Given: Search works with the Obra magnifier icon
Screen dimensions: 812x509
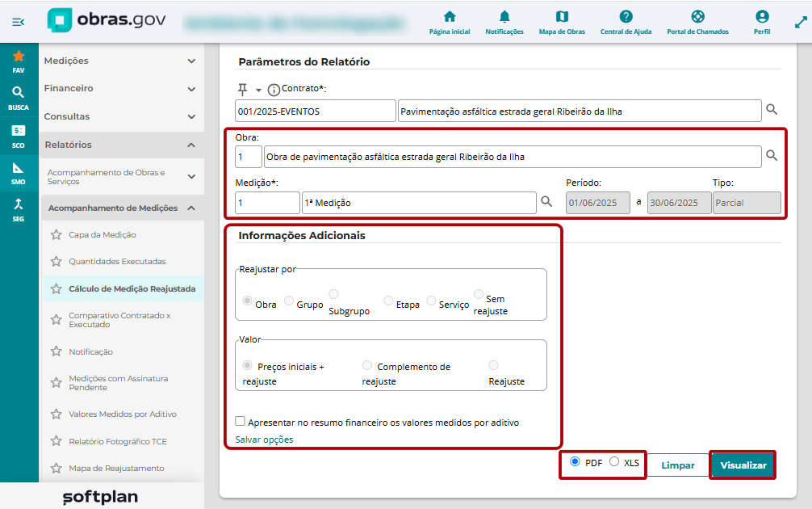Looking at the screenshot, I should click(772, 155).
